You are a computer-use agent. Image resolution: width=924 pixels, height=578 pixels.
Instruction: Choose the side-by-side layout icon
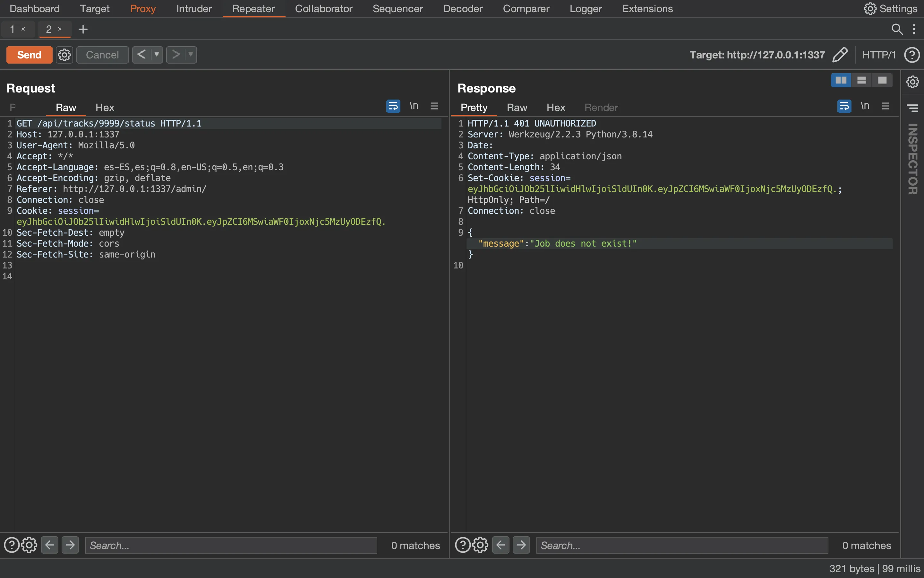pyautogui.click(x=841, y=80)
